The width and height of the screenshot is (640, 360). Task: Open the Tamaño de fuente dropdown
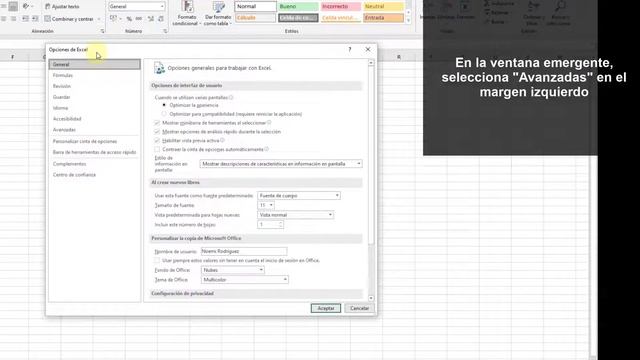click(266, 205)
